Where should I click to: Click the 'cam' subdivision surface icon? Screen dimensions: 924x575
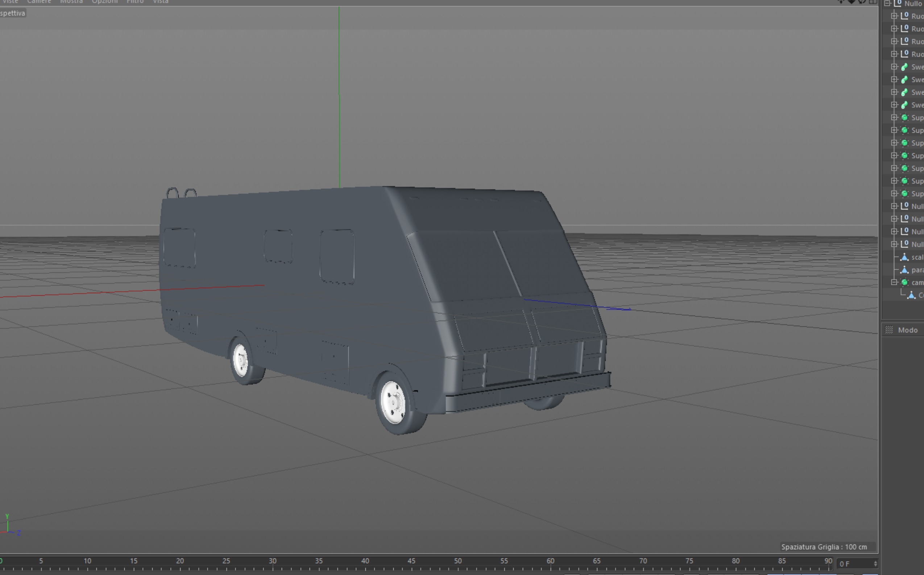point(904,283)
